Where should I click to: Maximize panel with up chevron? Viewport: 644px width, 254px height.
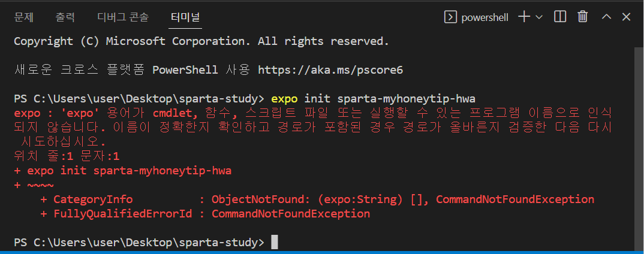pyautogui.click(x=606, y=17)
